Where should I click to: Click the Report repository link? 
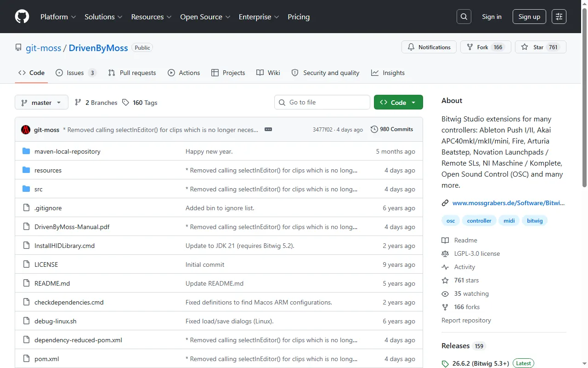[466, 320]
